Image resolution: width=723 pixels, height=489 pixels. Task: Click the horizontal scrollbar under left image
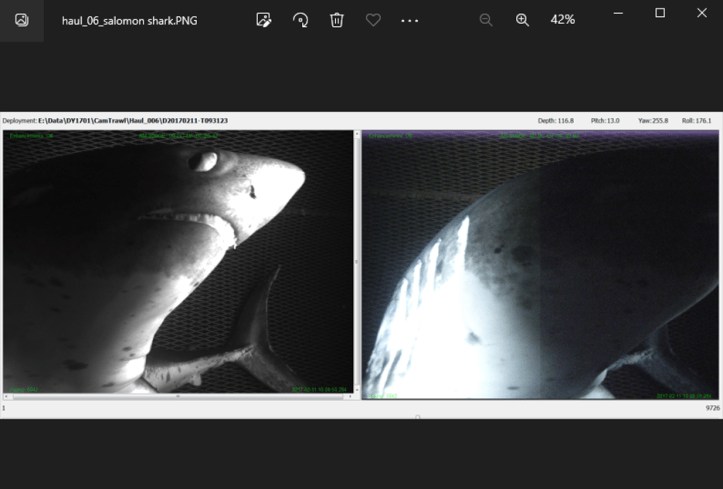coord(178,396)
